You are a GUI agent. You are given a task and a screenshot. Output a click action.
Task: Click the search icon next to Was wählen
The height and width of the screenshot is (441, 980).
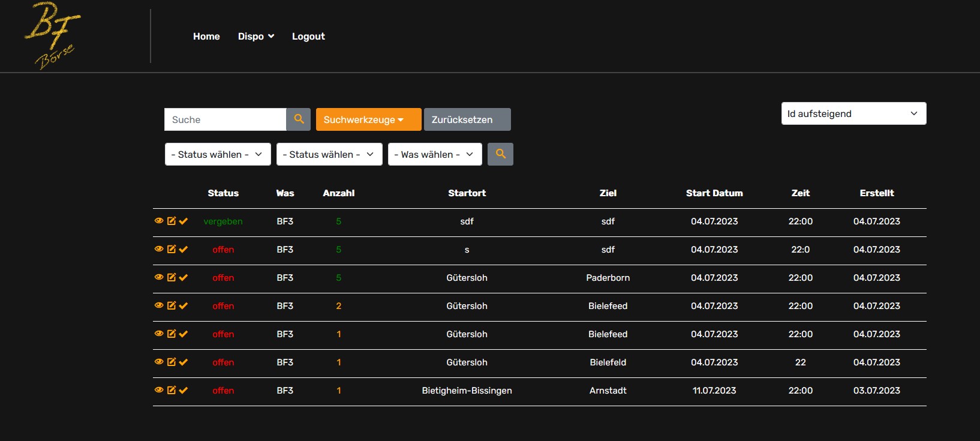(500, 154)
